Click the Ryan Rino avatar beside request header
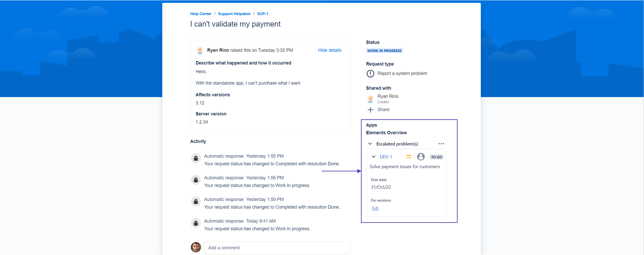644x255 pixels. (200, 50)
